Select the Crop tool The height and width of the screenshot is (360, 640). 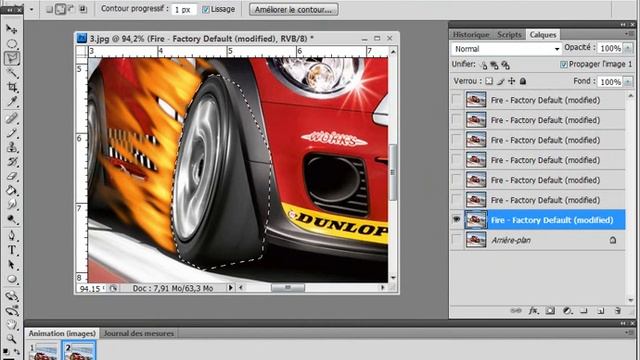(11, 87)
